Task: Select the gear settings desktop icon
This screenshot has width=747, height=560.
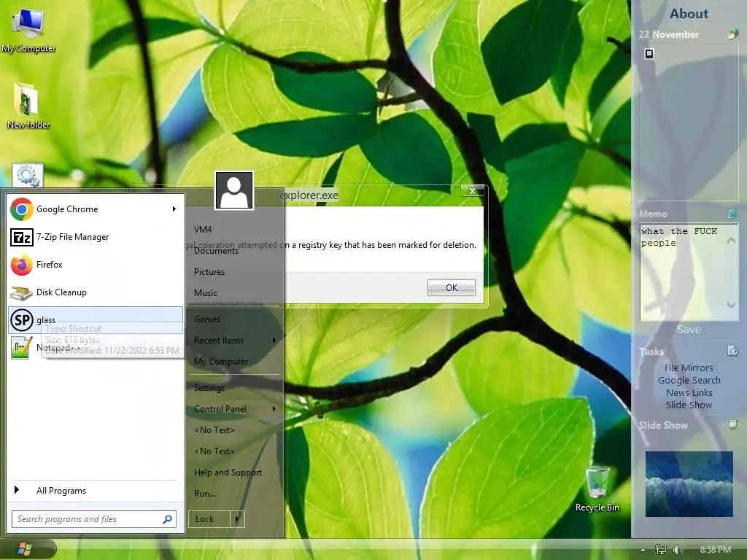Action: (28, 175)
